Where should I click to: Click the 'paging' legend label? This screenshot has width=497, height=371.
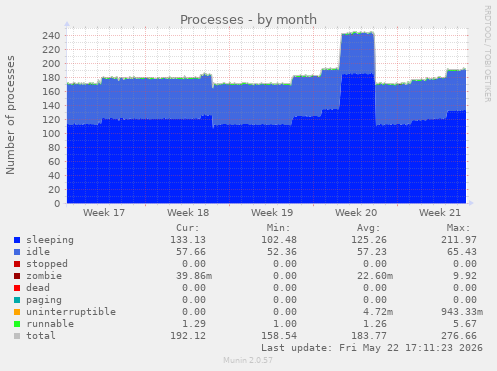coord(44,300)
